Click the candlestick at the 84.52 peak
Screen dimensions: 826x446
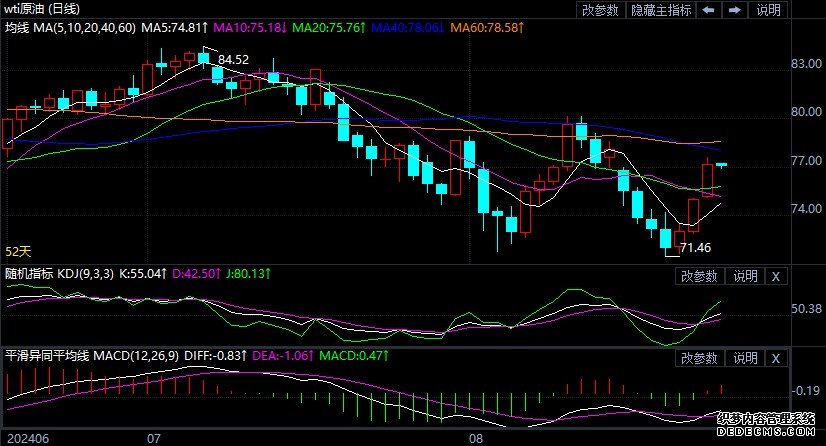point(203,58)
